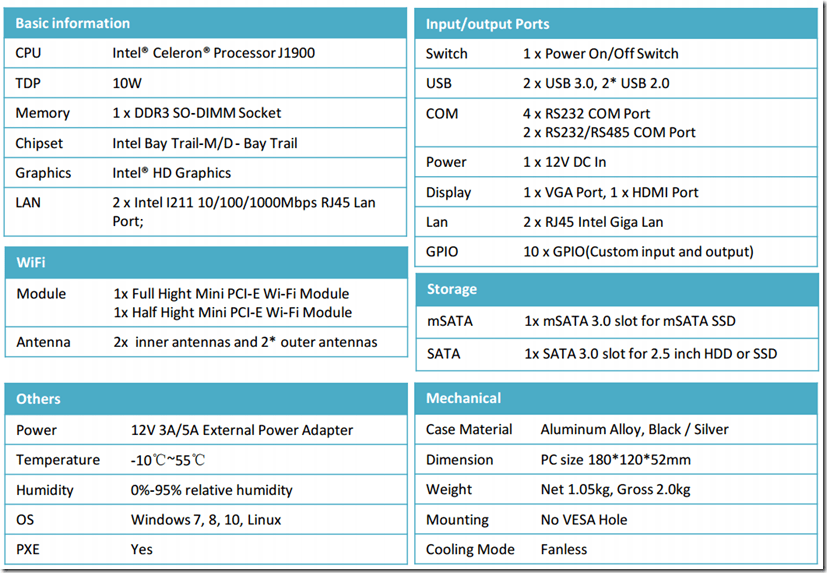Viewport: 827px width, 573px height.
Task: Click the Basic information section header
Action: click(72, 23)
